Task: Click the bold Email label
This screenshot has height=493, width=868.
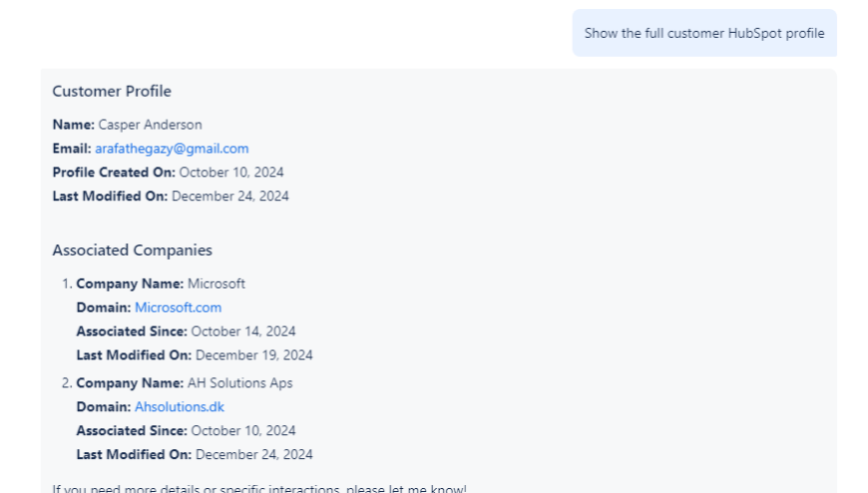Action: pyautogui.click(x=72, y=149)
